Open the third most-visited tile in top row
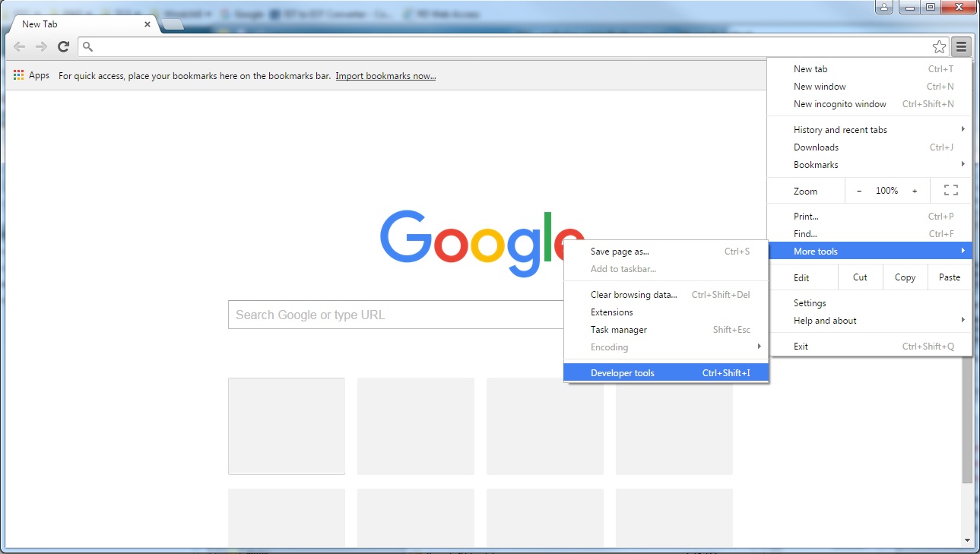This screenshot has height=554, width=980. [545, 426]
